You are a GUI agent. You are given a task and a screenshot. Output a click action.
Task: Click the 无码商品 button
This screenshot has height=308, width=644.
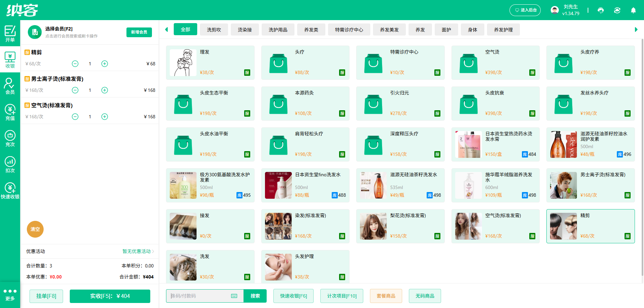tap(425, 296)
